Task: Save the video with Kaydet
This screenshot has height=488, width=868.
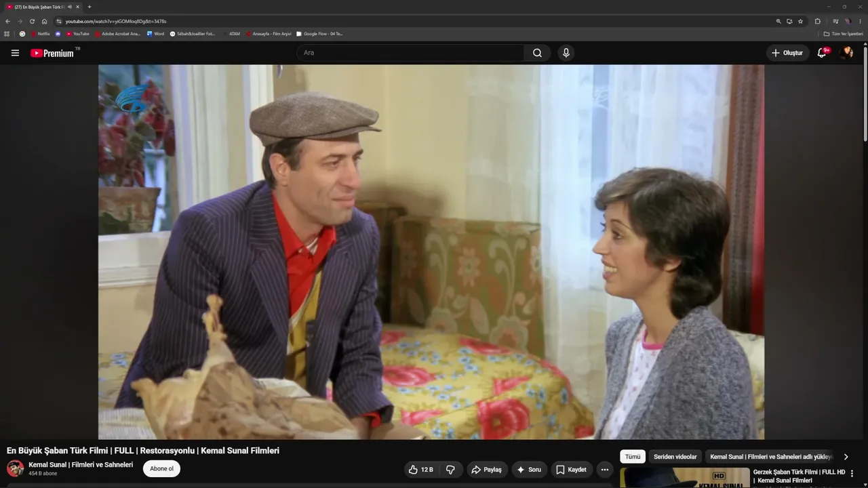Action: coord(571,470)
